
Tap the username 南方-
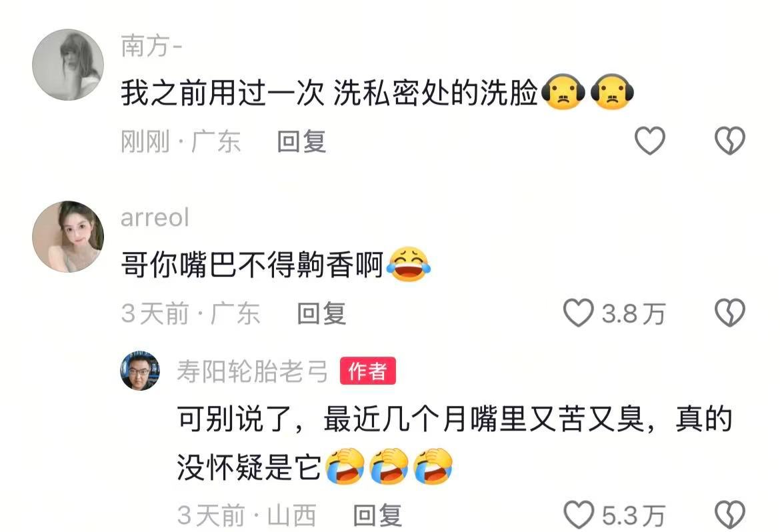[152, 46]
